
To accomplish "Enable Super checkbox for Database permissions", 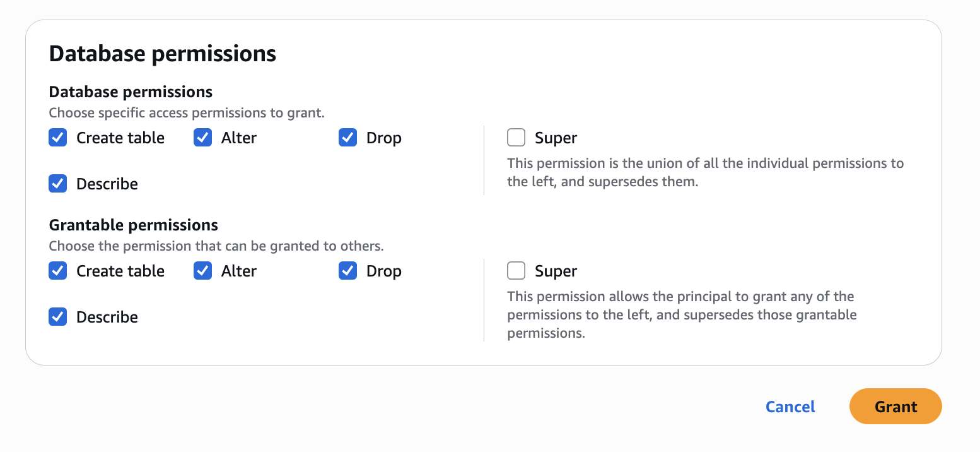I will click(516, 138).
